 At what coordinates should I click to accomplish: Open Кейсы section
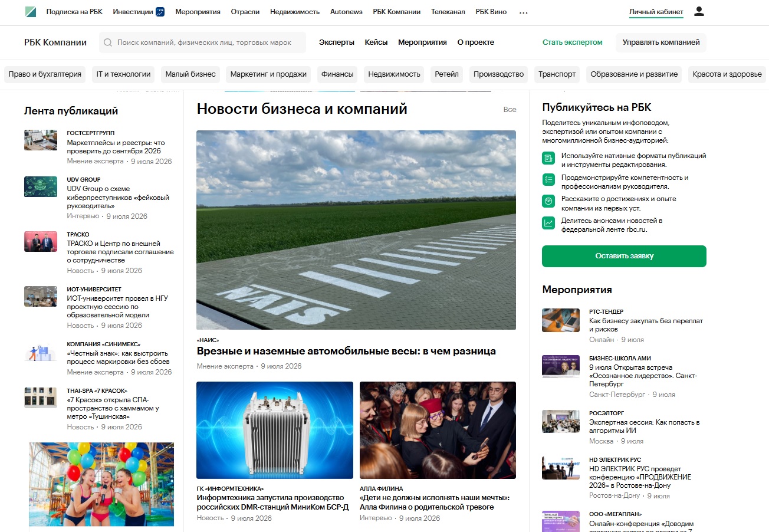(x=376, y=42)
